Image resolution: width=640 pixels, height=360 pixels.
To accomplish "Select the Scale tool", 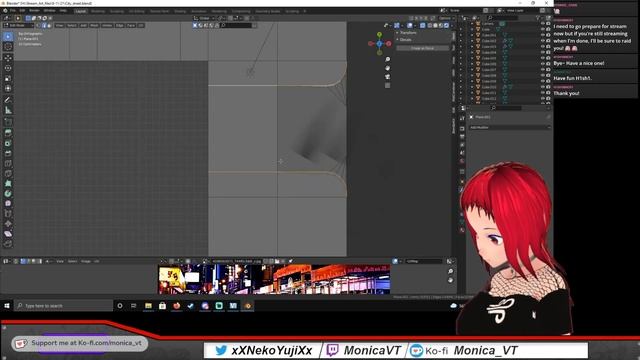I will click(x=8, y=78).
